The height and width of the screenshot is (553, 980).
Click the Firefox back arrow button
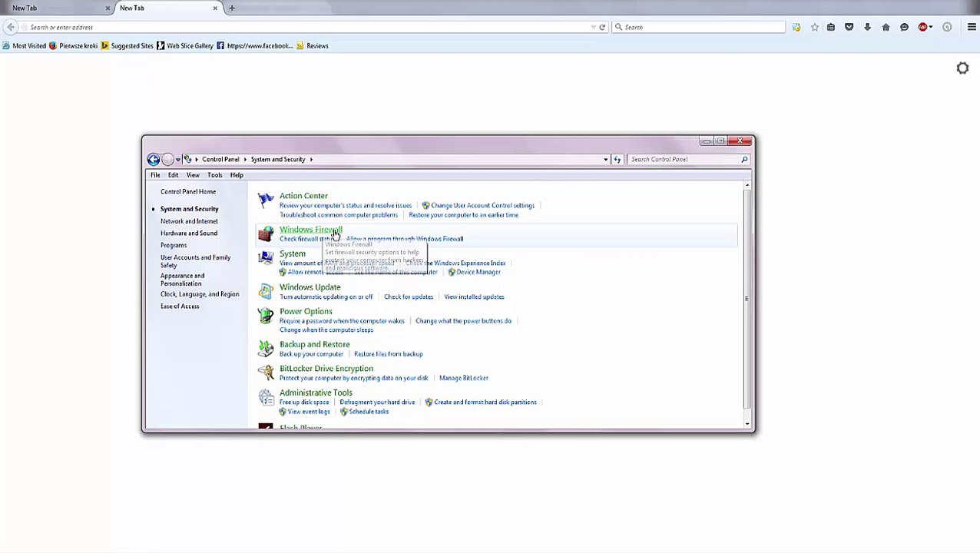[x=11, y=27]
